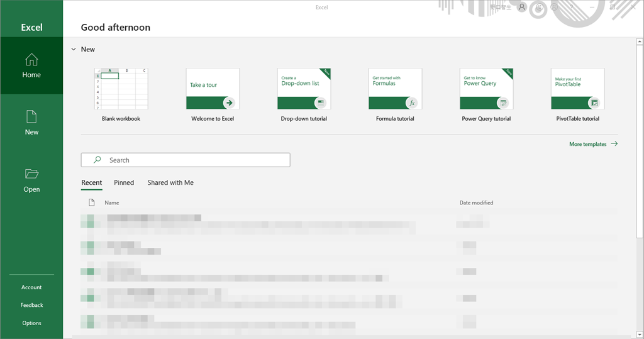Create a Blank workbook

[x=121, y=95]
